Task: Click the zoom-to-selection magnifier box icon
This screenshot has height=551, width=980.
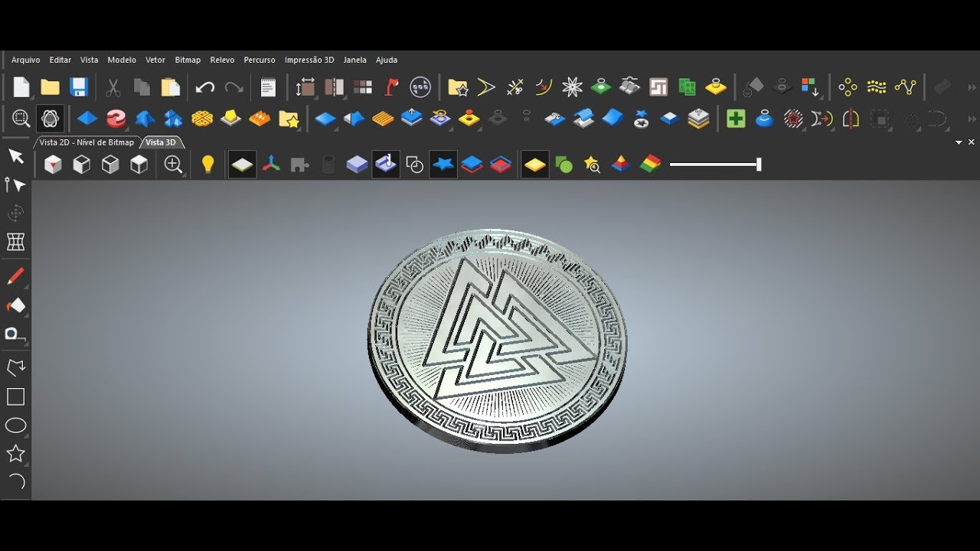Action: 21,119
